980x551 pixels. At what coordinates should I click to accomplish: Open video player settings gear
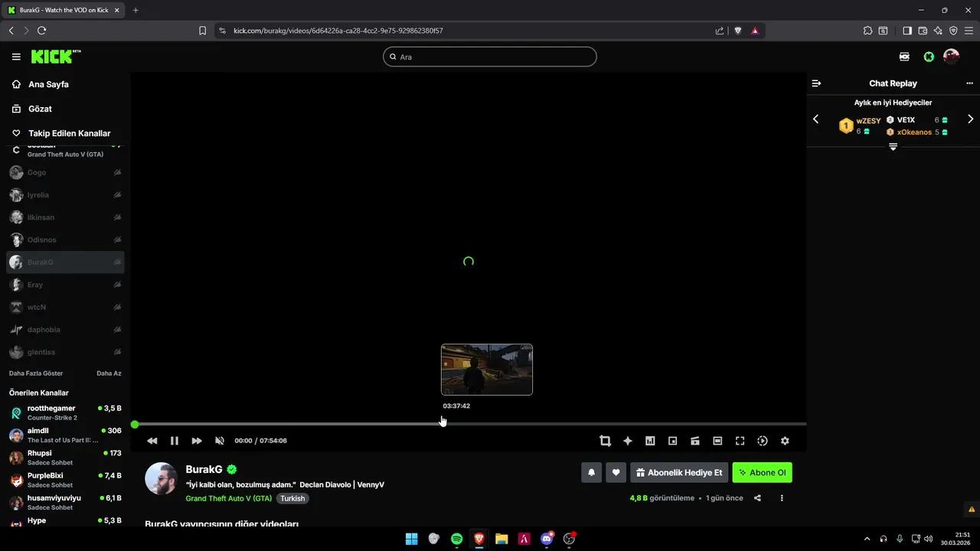[785, 441]
